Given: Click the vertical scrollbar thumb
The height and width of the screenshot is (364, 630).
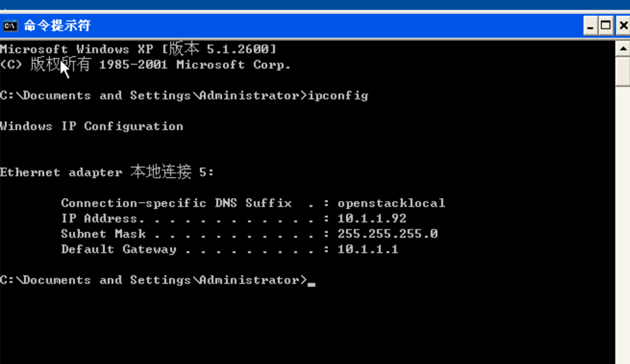Looking at the screenshot, I should click(x=623, y=72).
